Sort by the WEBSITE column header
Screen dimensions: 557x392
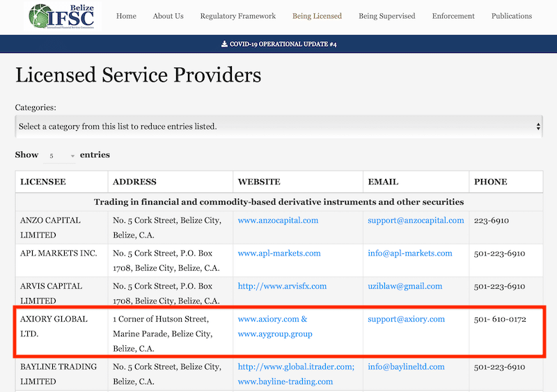pyautogui.click(x=298, y=182)
